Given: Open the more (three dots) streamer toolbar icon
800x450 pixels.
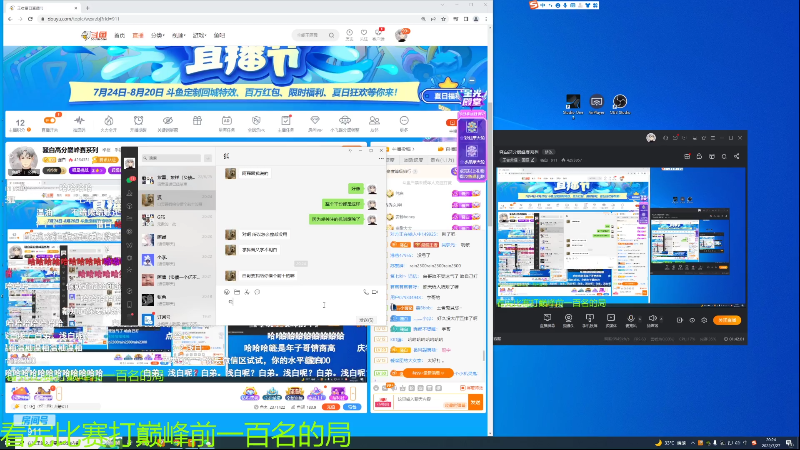Looking at the screenshot, I should [x=404, y=120].
